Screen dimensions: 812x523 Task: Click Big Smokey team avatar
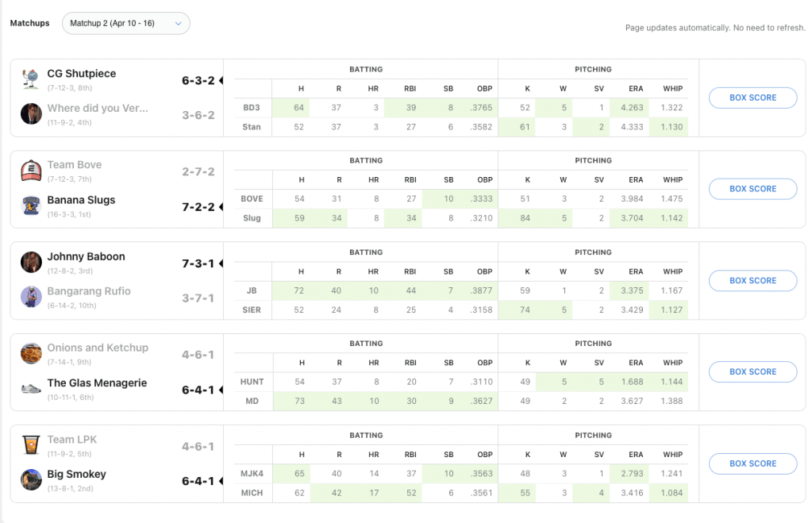(31, 479)
